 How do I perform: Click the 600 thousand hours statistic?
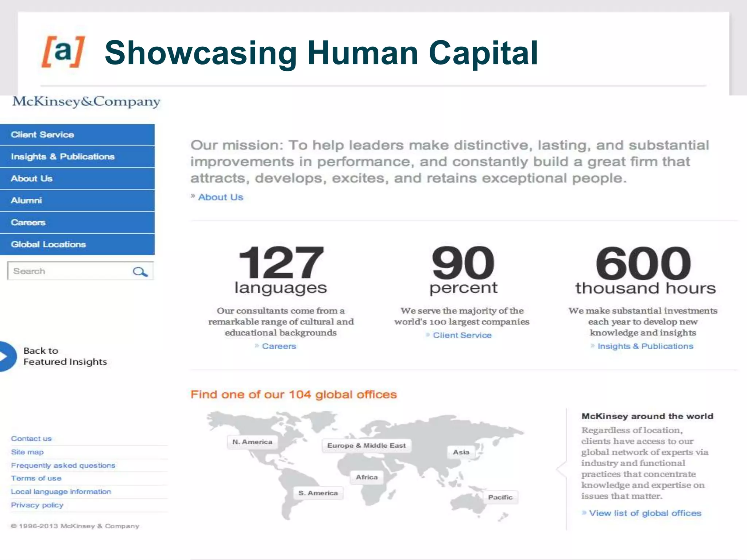(646, 270)
